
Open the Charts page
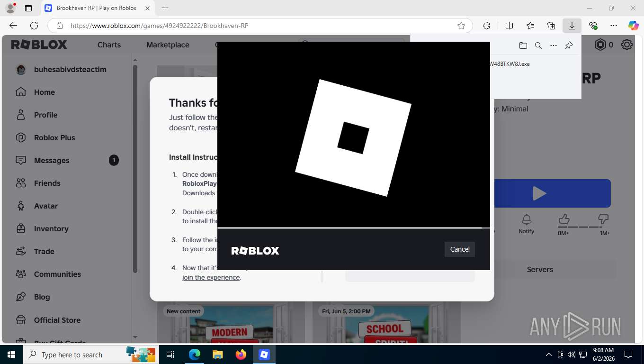coord(109,45)
